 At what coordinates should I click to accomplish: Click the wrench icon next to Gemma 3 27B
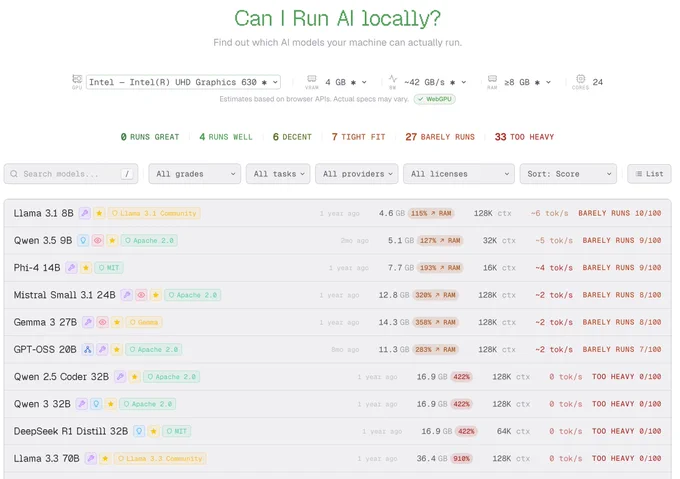[x=88, y=323]
